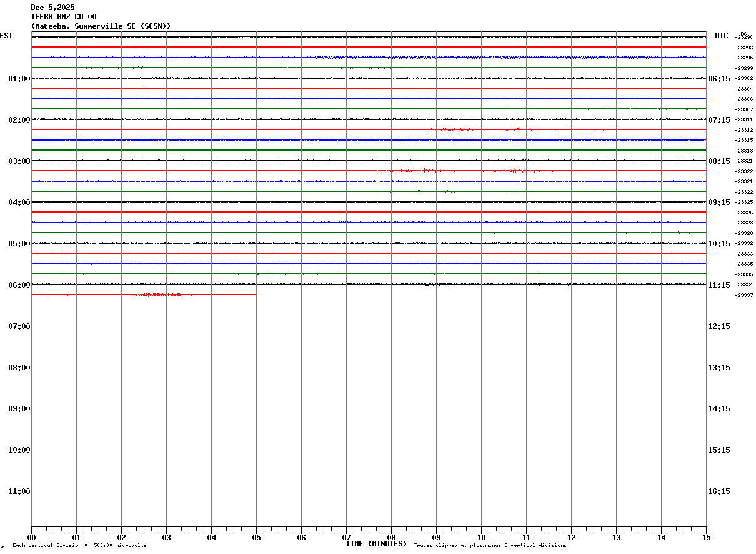Image resolution: width=756 pixels, height=554 pixels.
Task: Click the '06:00' EST hour label
Action: [x=19, y=285]
